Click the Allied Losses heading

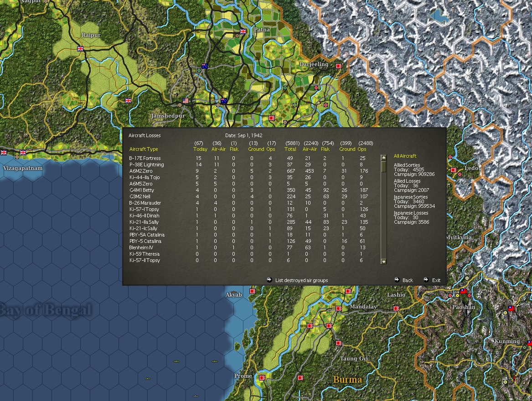407,181
